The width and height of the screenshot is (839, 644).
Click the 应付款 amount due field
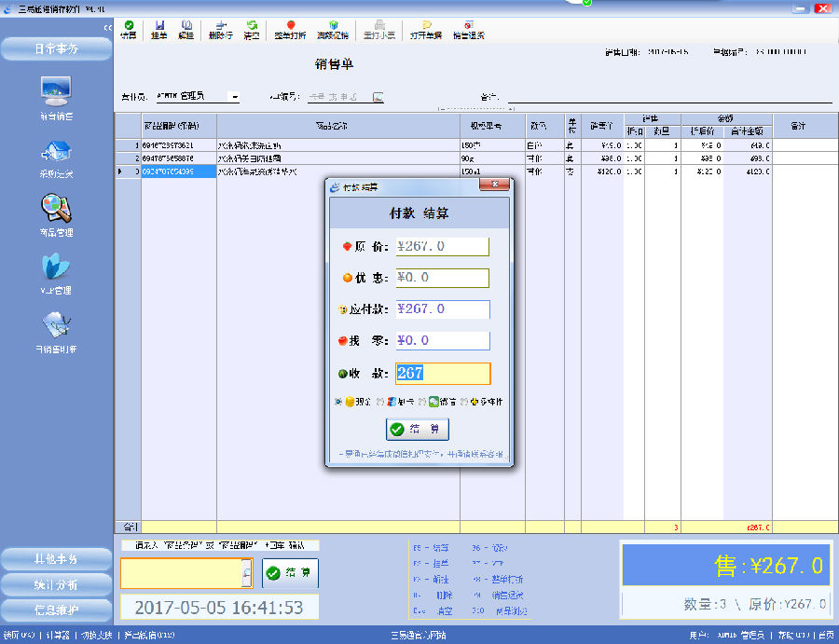pos(443,309)
